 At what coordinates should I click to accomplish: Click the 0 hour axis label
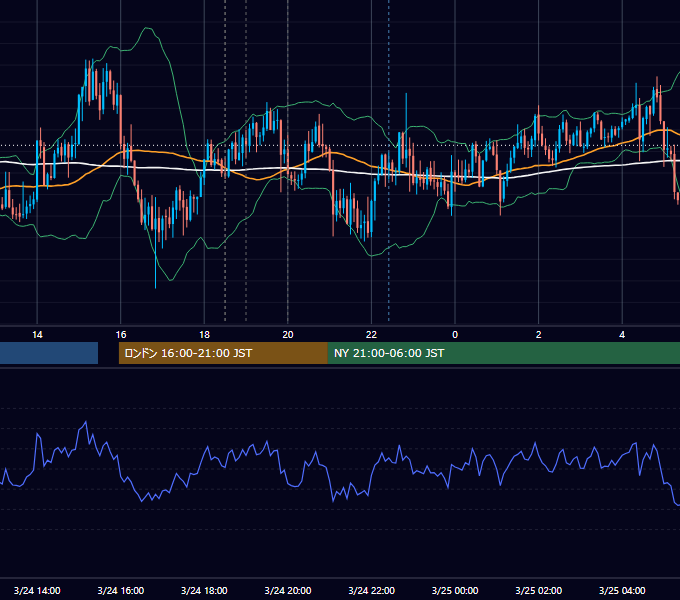click(455, 335)
